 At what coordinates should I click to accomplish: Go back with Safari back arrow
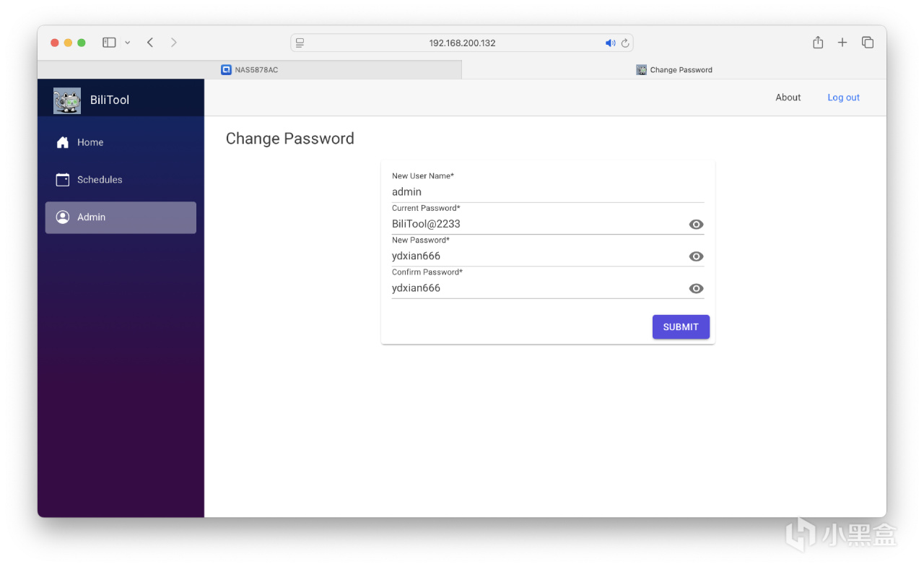coord(150,43)
